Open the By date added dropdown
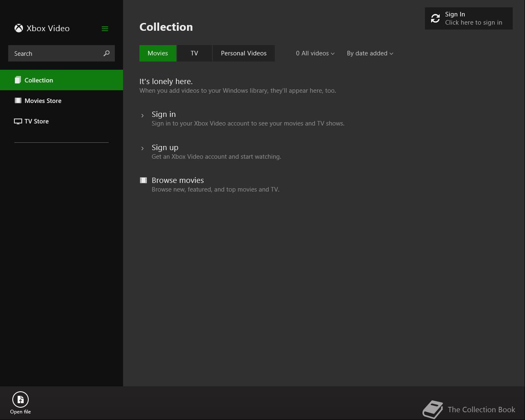The width and height of the screenshot is (525, 420). tap(370, 53)
